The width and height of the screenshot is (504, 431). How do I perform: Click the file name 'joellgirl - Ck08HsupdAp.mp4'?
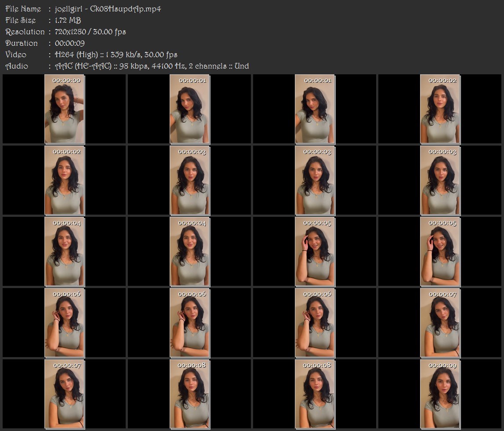click(x=108, y=9)
